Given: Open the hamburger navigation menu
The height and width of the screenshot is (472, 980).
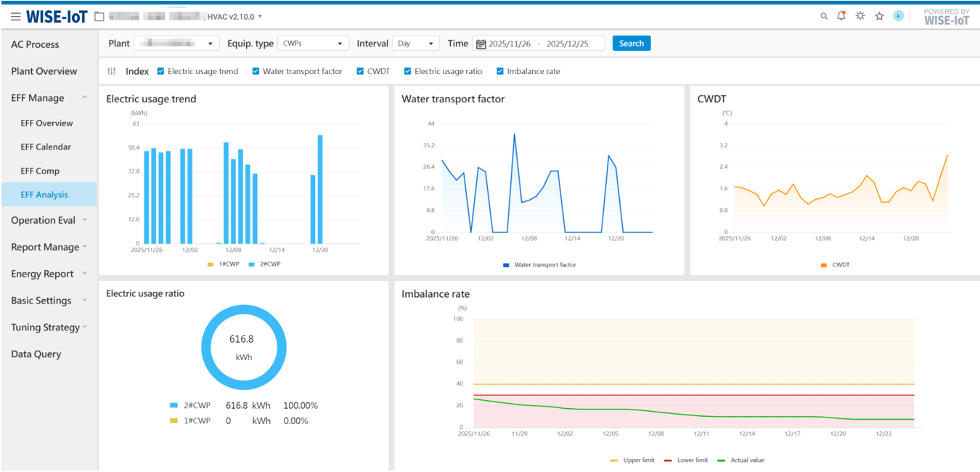Looking at the screenshot, I should click(15, 17).
